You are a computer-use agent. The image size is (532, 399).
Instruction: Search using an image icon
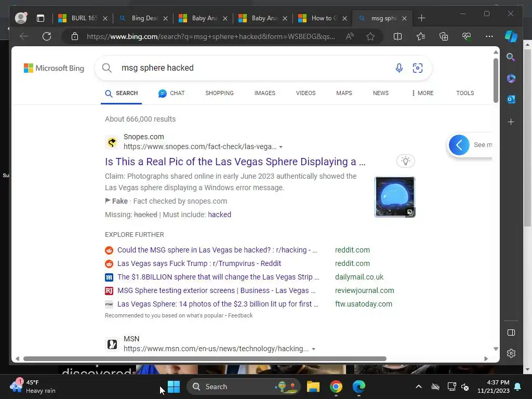point(418,68)
